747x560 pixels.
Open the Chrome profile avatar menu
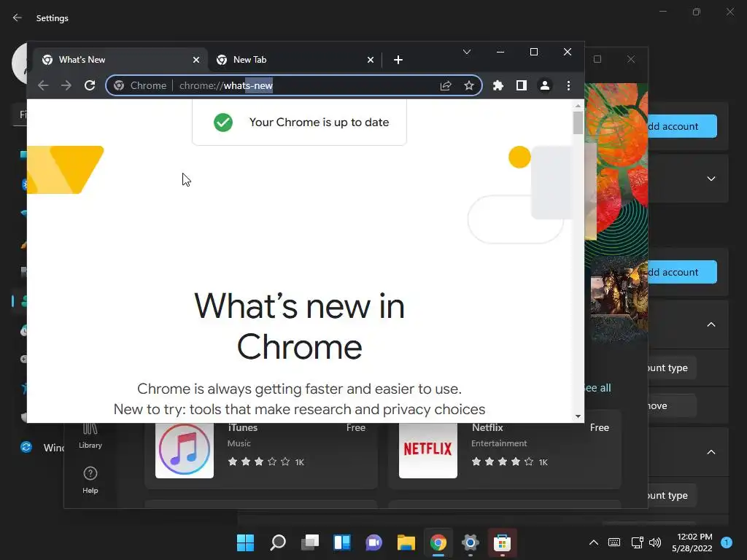tap(545, 86)
